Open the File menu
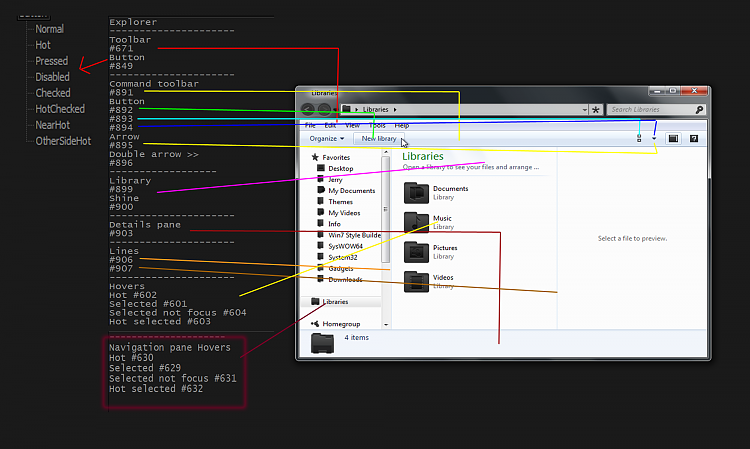The height and width of the screenshot is (449, 750). (x=310, y=125)
